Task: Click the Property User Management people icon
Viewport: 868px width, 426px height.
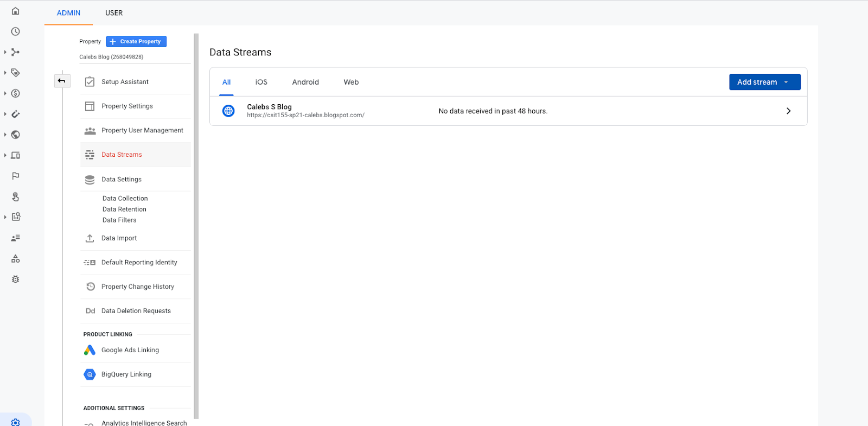Action: point(90,131)
